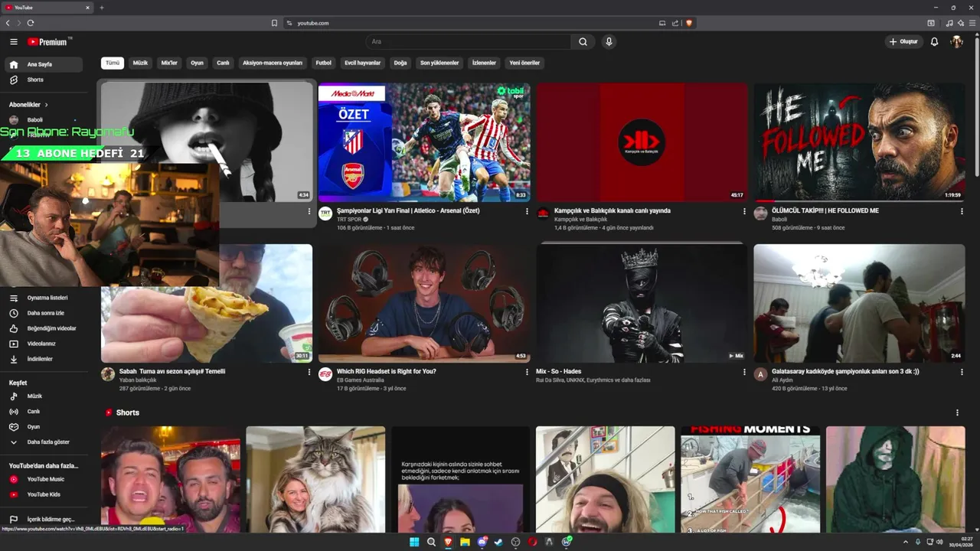Select the Aksiyon-macera oyunları chip
Screen dimensions: 980x551
coord(273,63)
